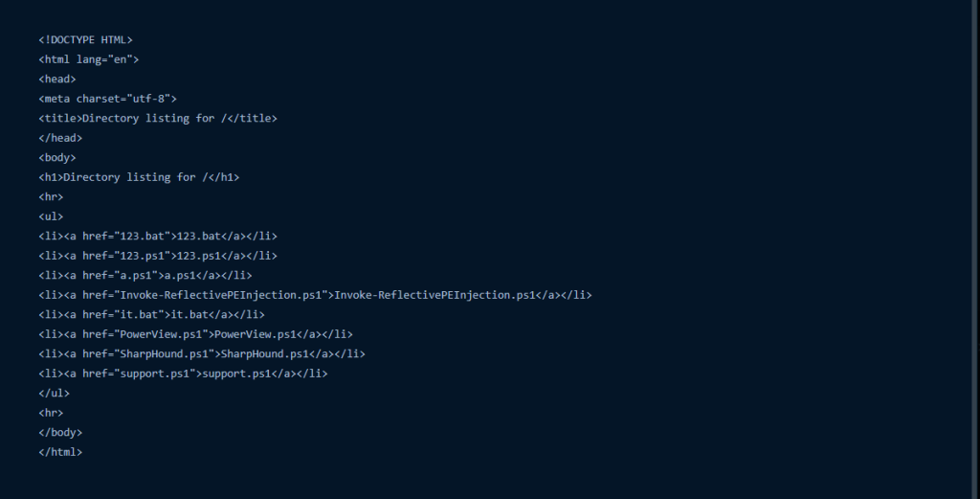
Task: Click the title Directory listing line
Action: [158, 118]
